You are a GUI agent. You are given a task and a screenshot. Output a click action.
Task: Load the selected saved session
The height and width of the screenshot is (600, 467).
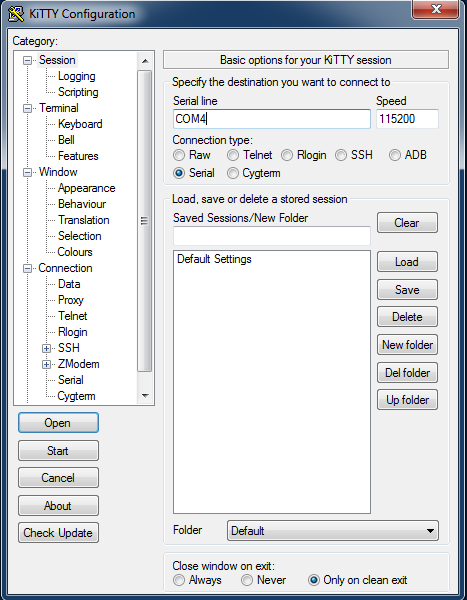pyautogui.click(x=407, y=262)
